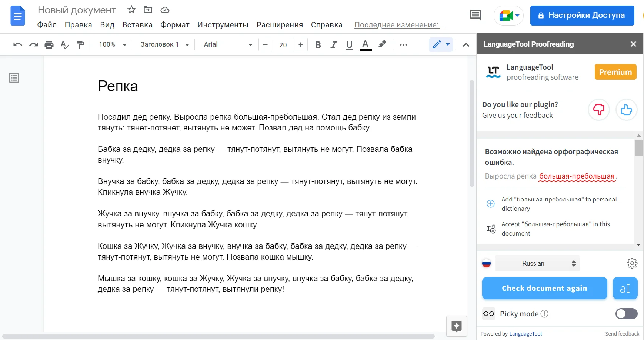Open the Формат menu
This screenshot has height=340, width=644.
(175, 25)
